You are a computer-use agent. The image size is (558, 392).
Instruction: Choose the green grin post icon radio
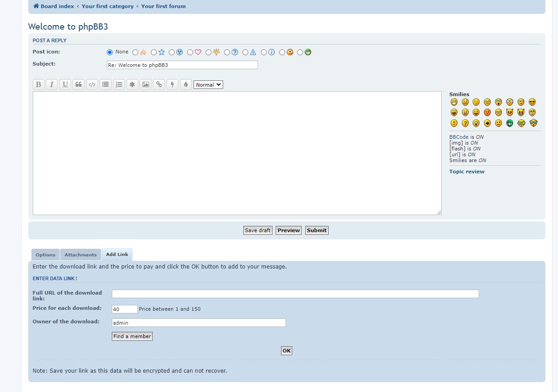click(x=300, y=53)
